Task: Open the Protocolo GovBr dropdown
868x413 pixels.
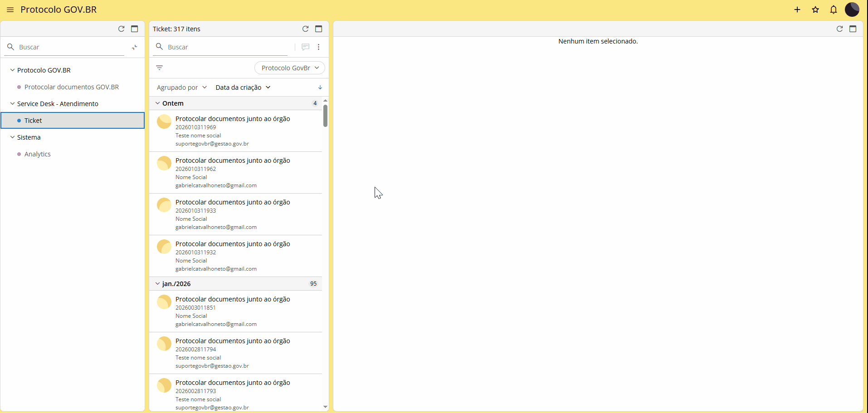Action: pyautogui.click(x=290, y=68)
